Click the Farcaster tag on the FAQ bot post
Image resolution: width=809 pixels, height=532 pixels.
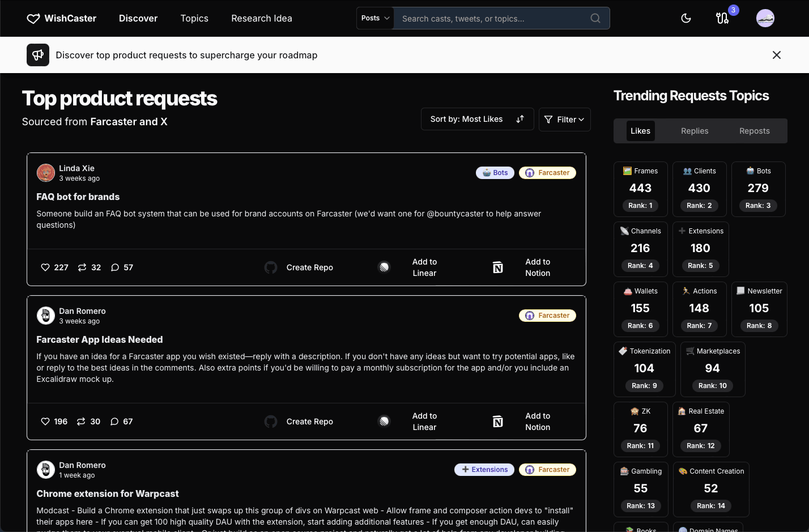point(547,173)
